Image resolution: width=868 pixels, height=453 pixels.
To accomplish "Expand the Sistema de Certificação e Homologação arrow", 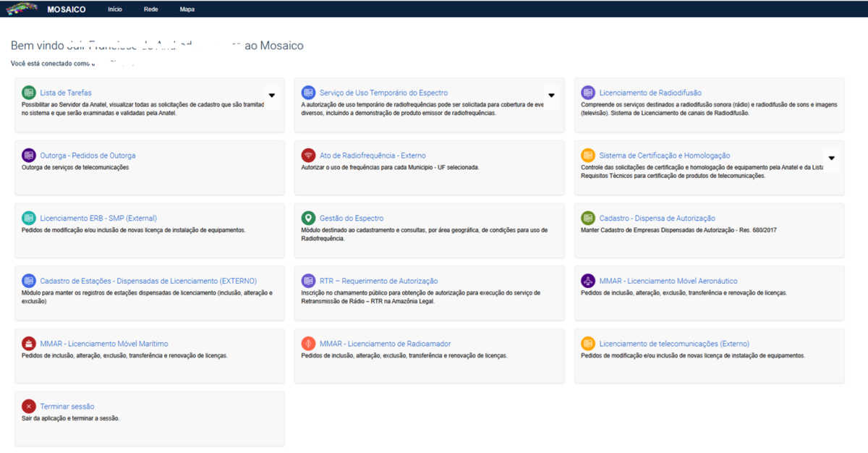I will click(x=831, y=158).
